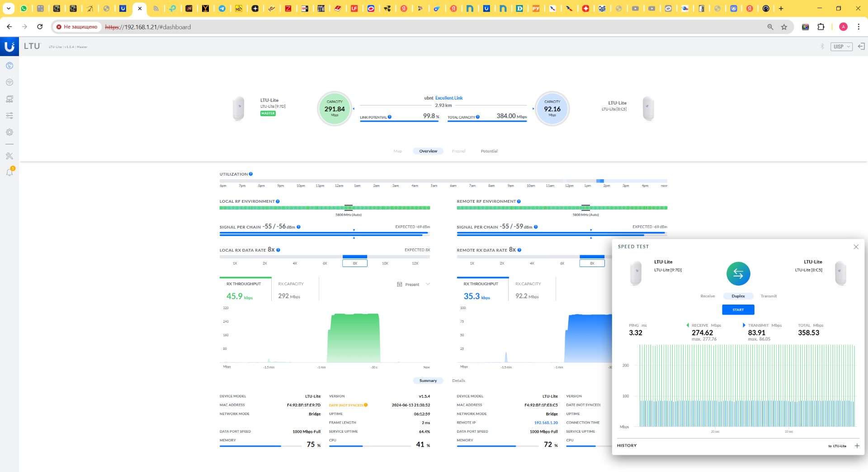Click Local RX Data Rate help icon
The image size is (868, 472).
(278, 250)
